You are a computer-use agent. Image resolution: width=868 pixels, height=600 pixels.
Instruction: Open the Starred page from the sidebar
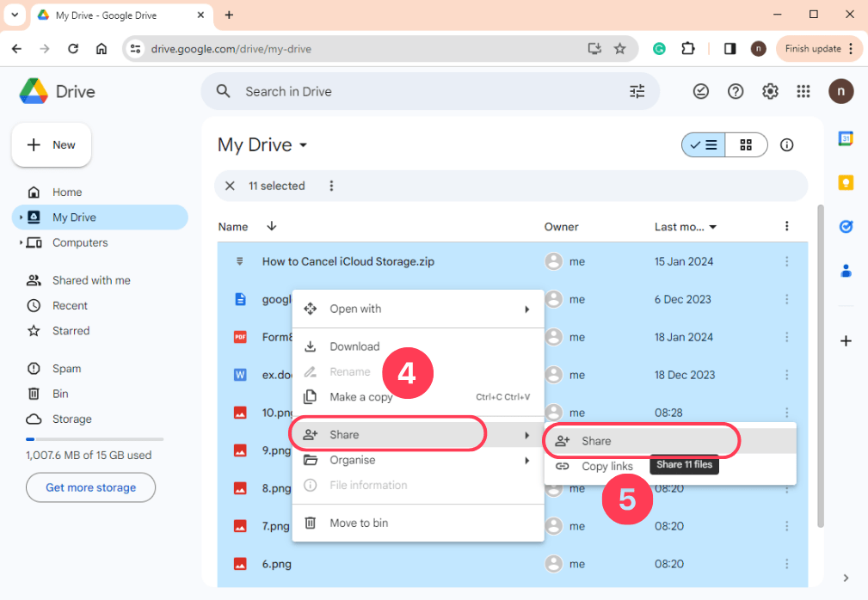67,330
